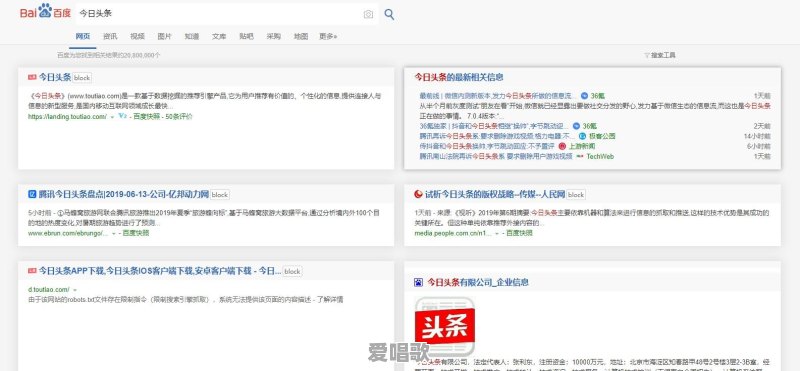Click 上游新闻 source name
The image size is (800, 371).
[x=582, y=146]
